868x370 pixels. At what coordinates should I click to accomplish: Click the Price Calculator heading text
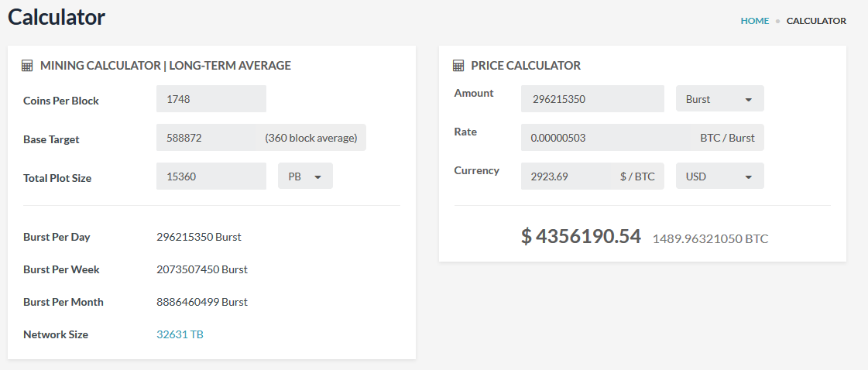526,66
